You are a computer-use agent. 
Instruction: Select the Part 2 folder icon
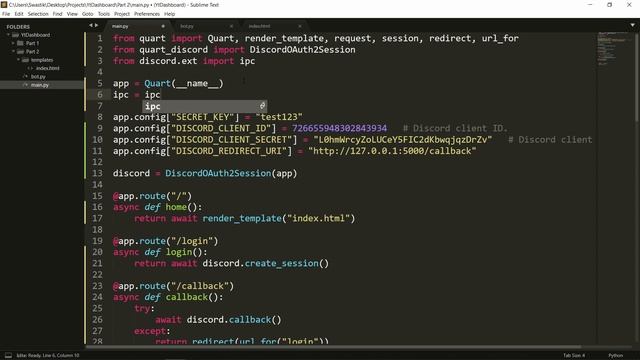coord(20,51)
